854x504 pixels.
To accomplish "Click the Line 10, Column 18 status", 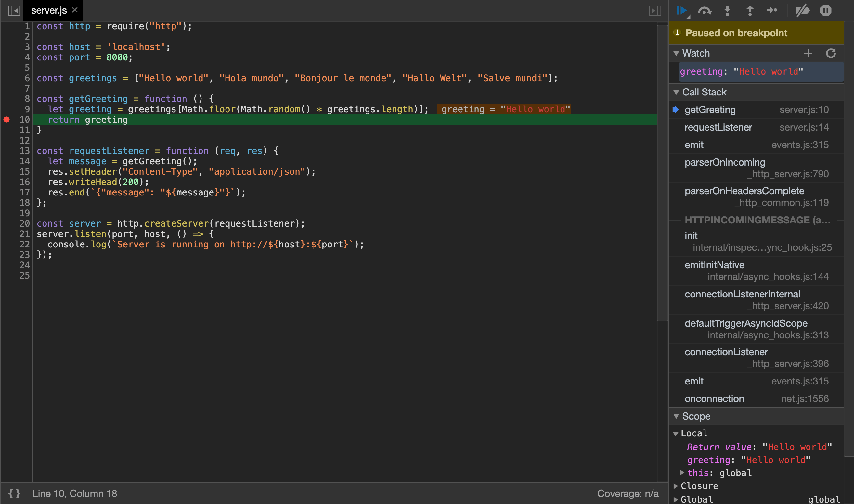I will pos(75,494).
